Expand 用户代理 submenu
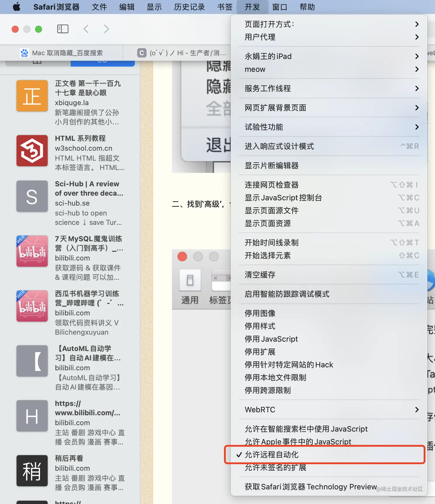The width and height of the screenshot is (435, 504). point(329,37)
